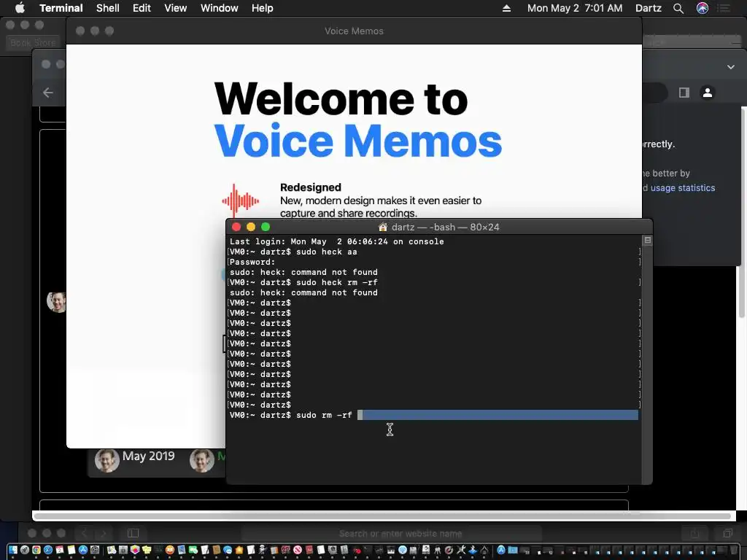
Task: Click the Terminal scrollback marker icon
Action: (648, 241)
